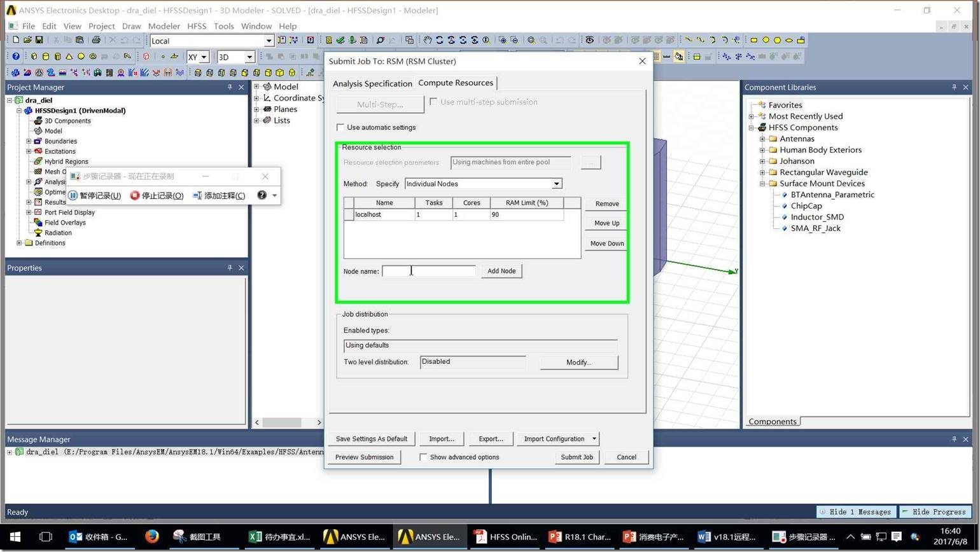Open the HFSS menu
The image size is (980, 552).
point(197,26)
